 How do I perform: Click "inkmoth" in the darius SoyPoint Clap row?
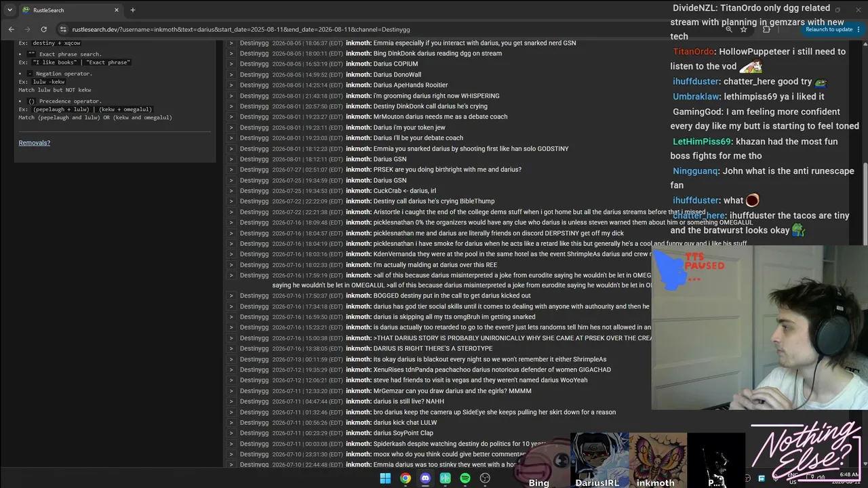click(x=358, y=433)
